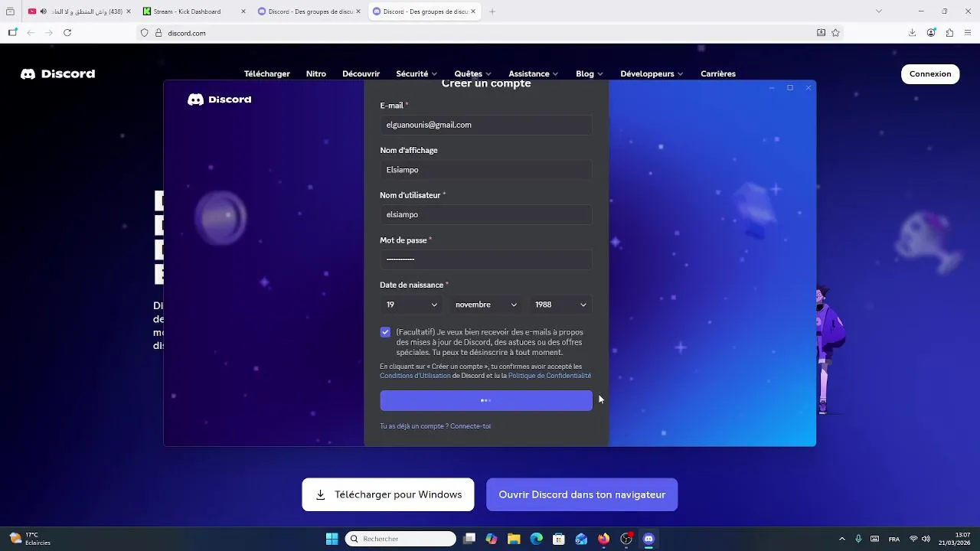Open OBS Studio from the taskbar
The image size is (980, 551).
(626, 539)
